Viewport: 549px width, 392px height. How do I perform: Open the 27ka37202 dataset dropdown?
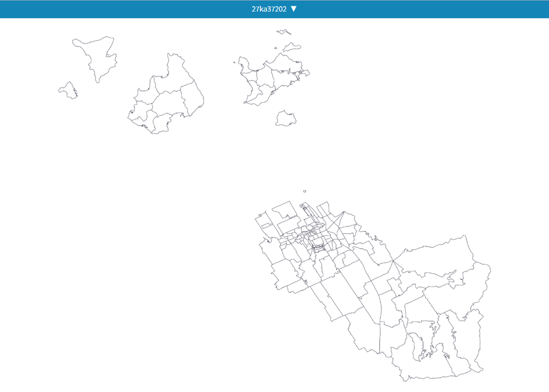click(x=274, y=9)
